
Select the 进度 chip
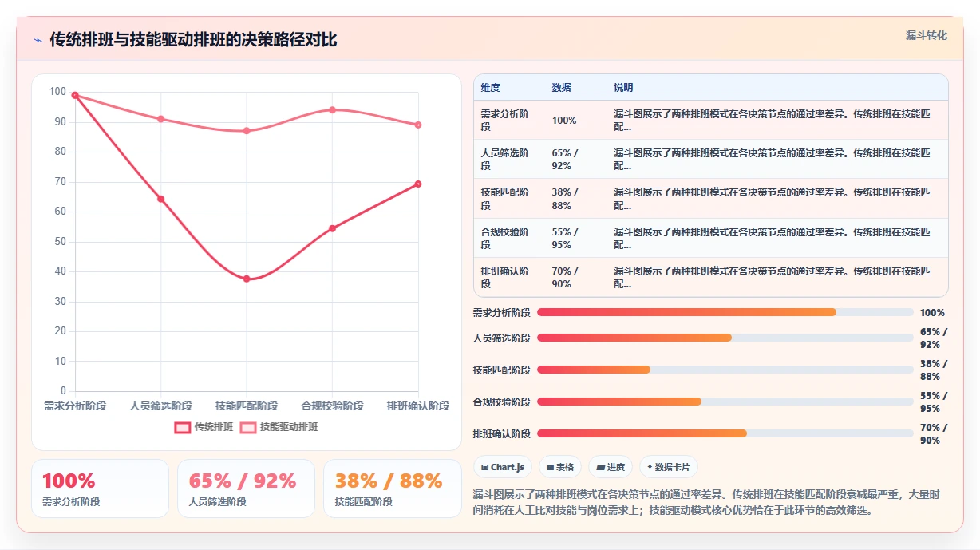[x=611, y=467]
